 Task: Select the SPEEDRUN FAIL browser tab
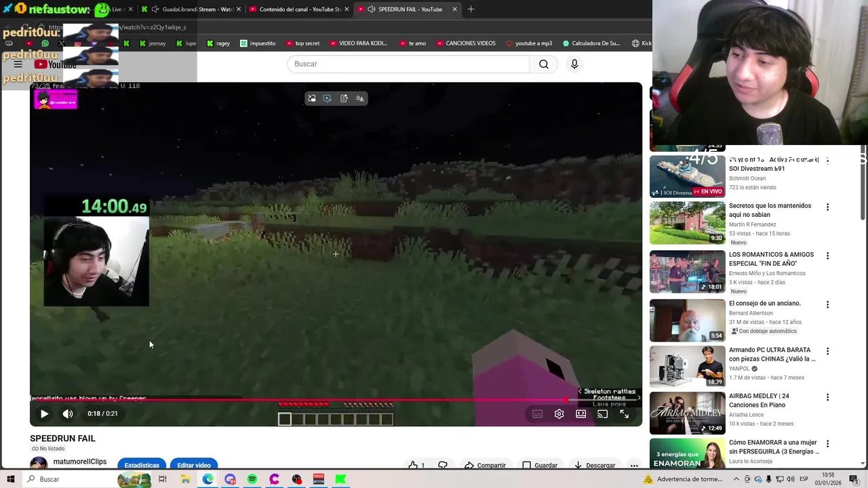coord(407,9)
